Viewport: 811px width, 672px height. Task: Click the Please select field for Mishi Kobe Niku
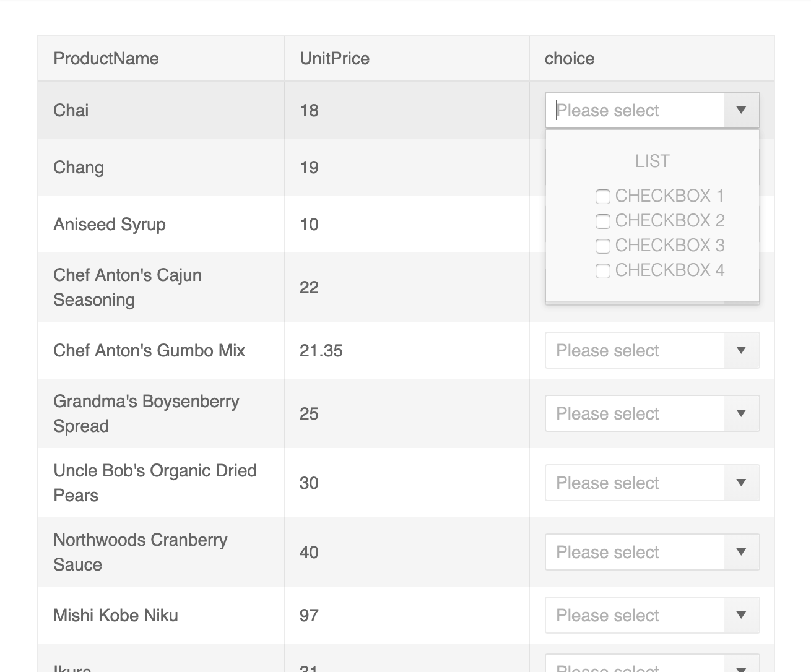[635, 616]
